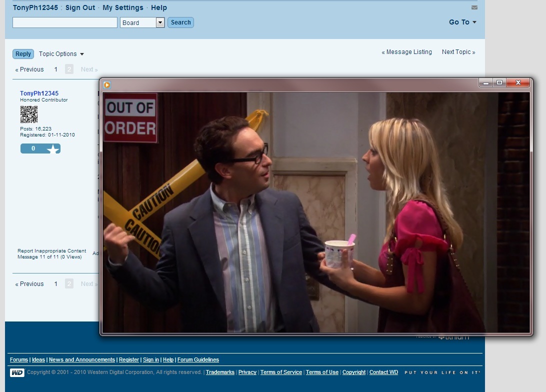Click the TonyPh12345 QR code avatar
The image size is (546, 392).
click(29, 114)
